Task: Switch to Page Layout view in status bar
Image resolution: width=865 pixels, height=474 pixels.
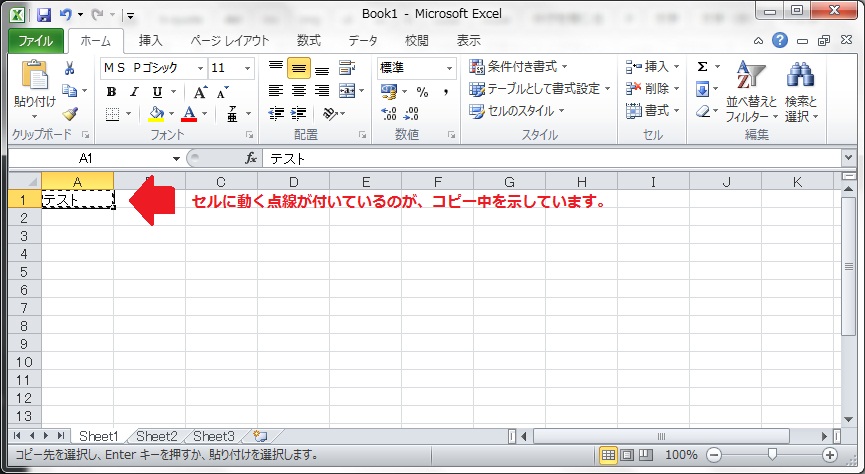Action: click(627, 455)
